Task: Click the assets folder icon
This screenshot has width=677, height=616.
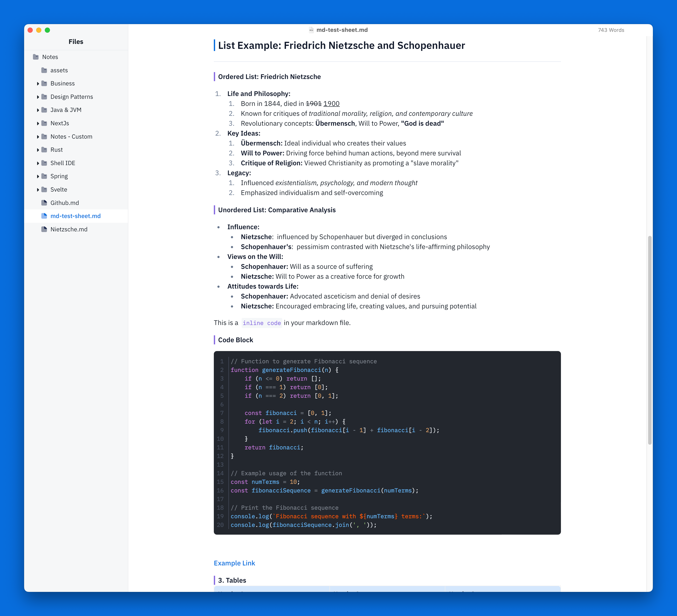Action: (44, 70)
